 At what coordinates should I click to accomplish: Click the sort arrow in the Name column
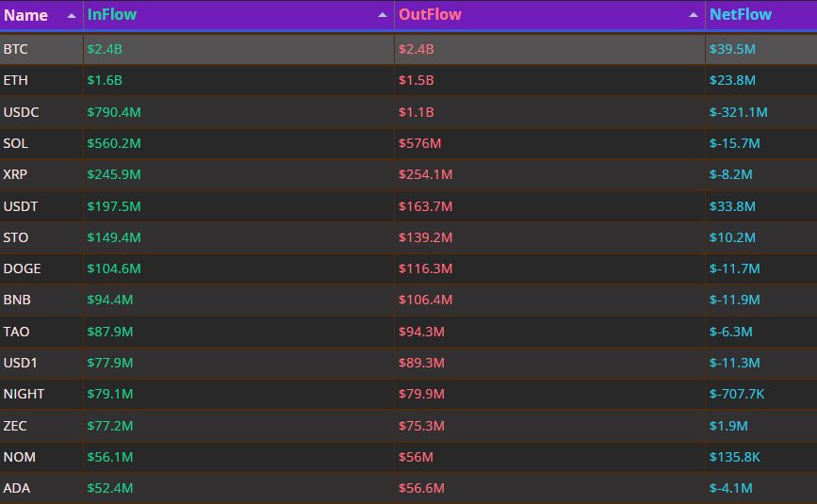click(x=72, y=16)
